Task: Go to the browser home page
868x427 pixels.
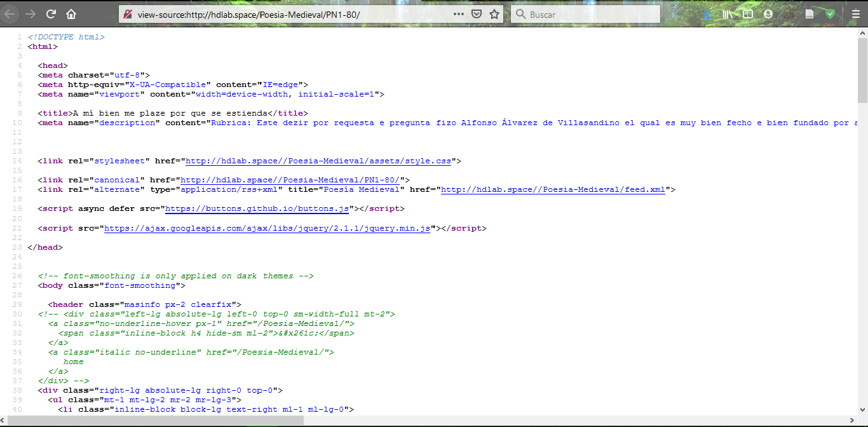Action: click(x=71, y=13)
